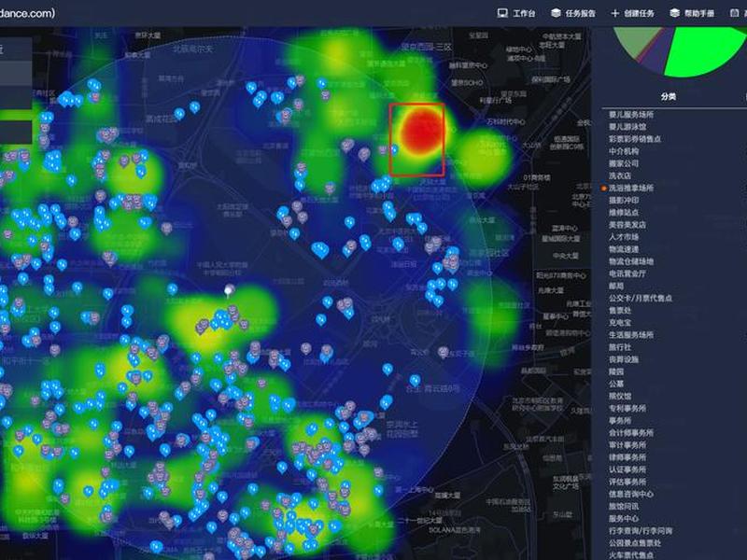Viewport: 747px width, 560px height.
Task: Pick the 公墓 row
Action: 616,384
